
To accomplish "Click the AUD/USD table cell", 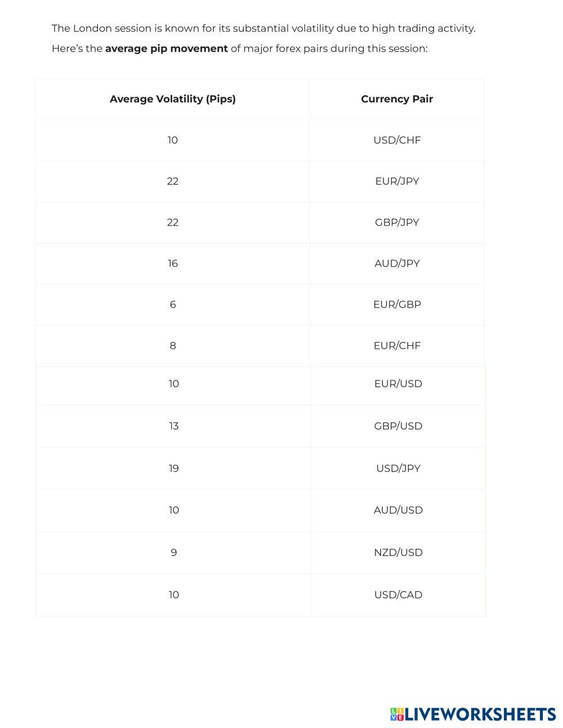I will [398, 510].
